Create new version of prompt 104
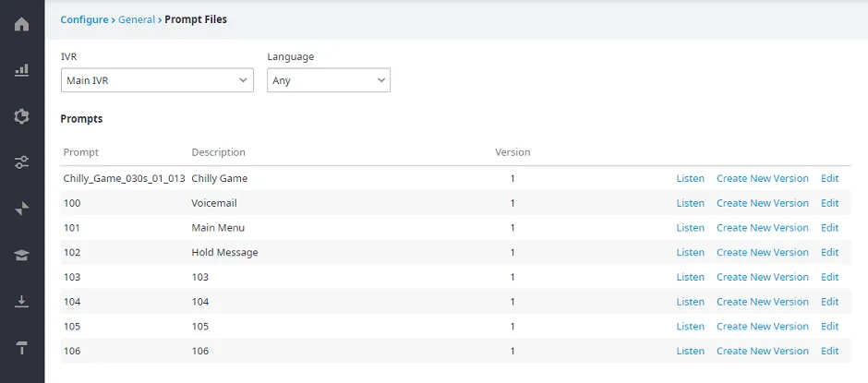Screen dimensions: 868x383 coord(762,302)
